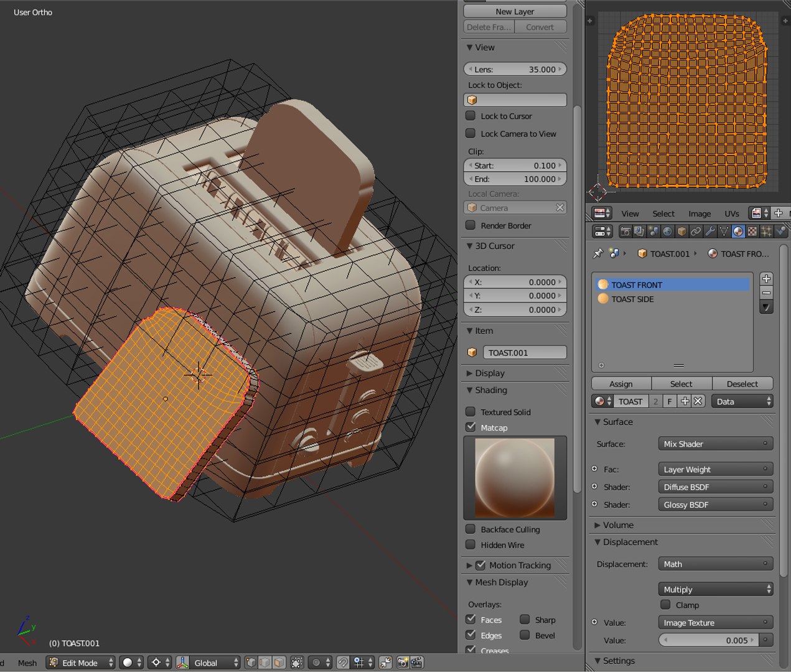Collapse the Shading panel
Screen dimensions: 791x672
[x=470, y=390]
